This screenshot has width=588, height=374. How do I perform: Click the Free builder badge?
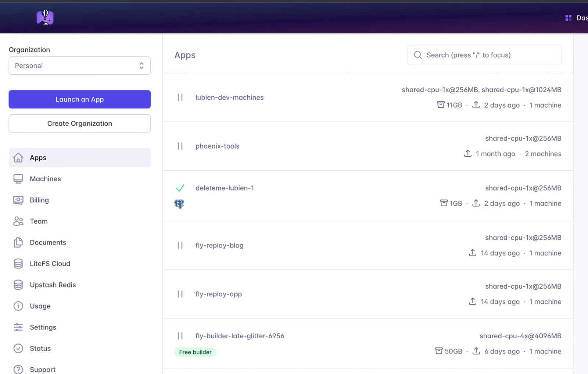pos(195,352)
